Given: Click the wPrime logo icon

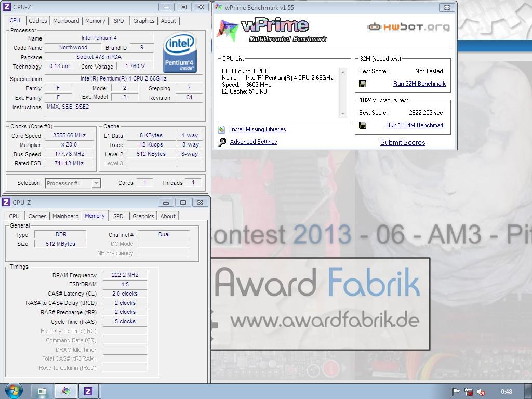Looking at the screenshot, I should coord(227,31).
